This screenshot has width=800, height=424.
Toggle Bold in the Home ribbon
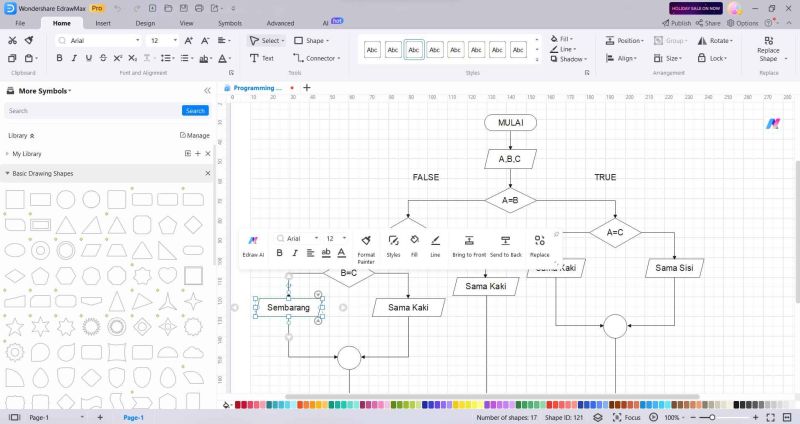[59, 58]
